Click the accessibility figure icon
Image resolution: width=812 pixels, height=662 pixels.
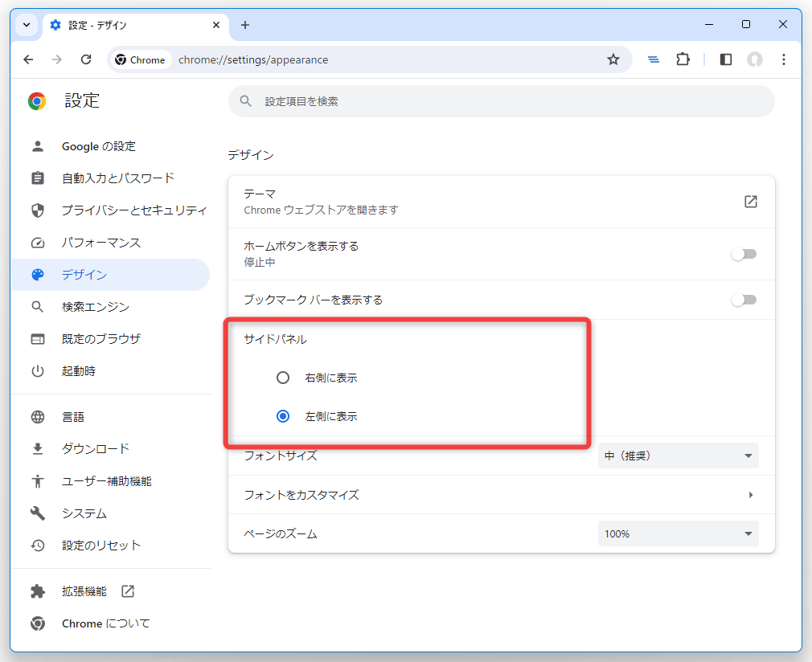38,481
